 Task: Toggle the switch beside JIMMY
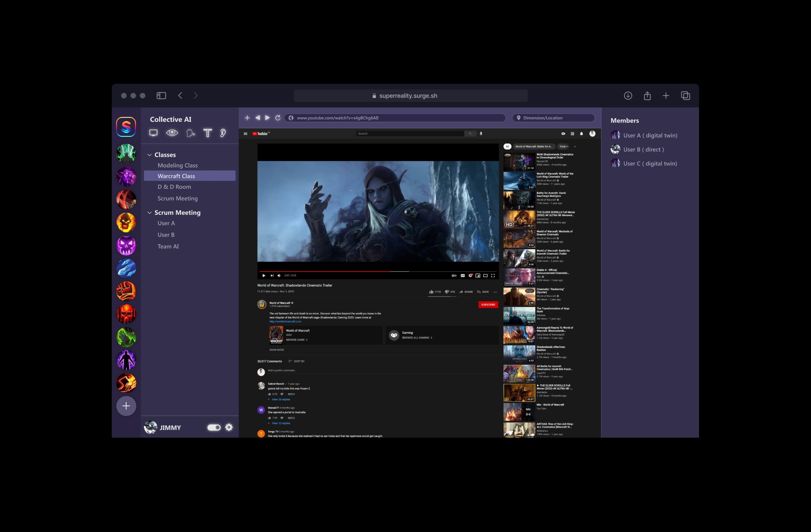point(214,427)
